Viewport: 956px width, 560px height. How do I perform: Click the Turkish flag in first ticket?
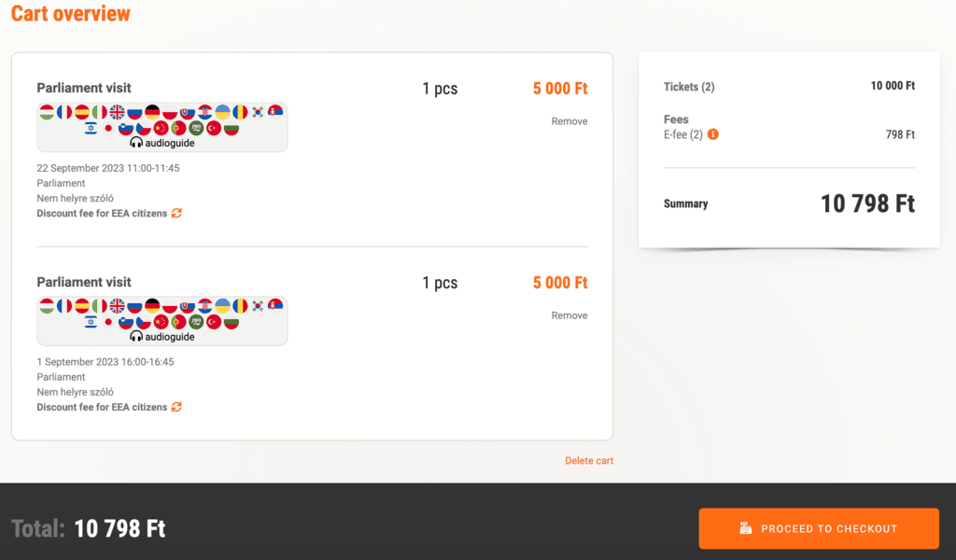214,129
